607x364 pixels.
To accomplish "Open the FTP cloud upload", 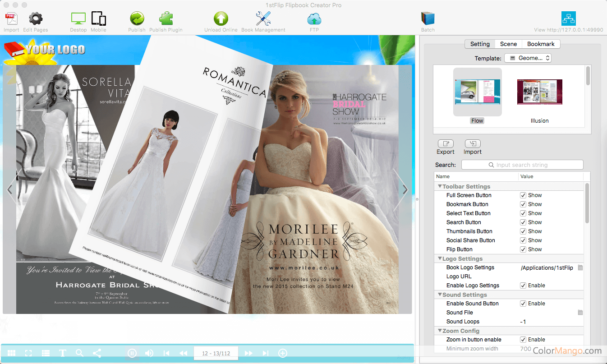I will (x=314, y=19).
